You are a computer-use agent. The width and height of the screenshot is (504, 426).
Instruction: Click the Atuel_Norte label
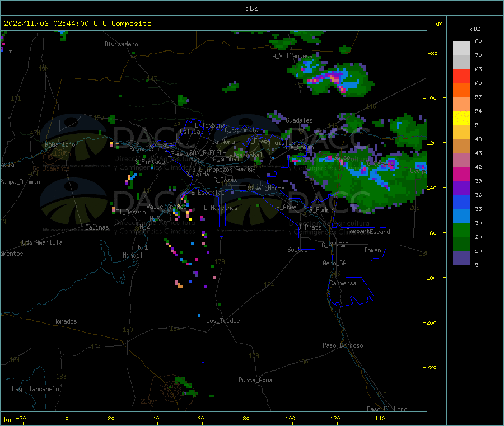(266, 188)
